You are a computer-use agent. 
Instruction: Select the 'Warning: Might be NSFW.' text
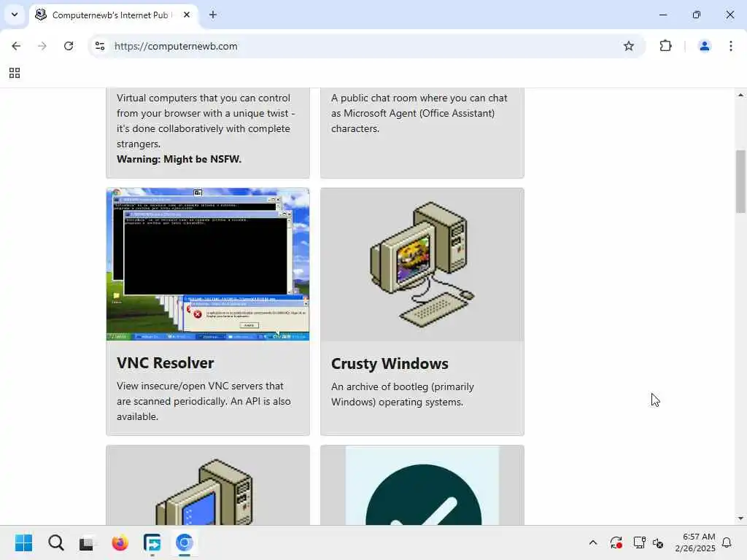point(179,159)
